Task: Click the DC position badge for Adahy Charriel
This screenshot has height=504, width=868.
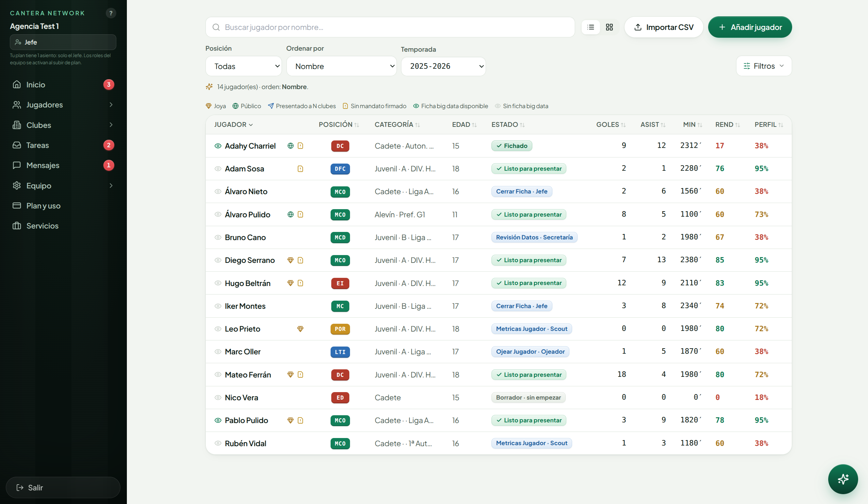Action: [x=340, y=146]
